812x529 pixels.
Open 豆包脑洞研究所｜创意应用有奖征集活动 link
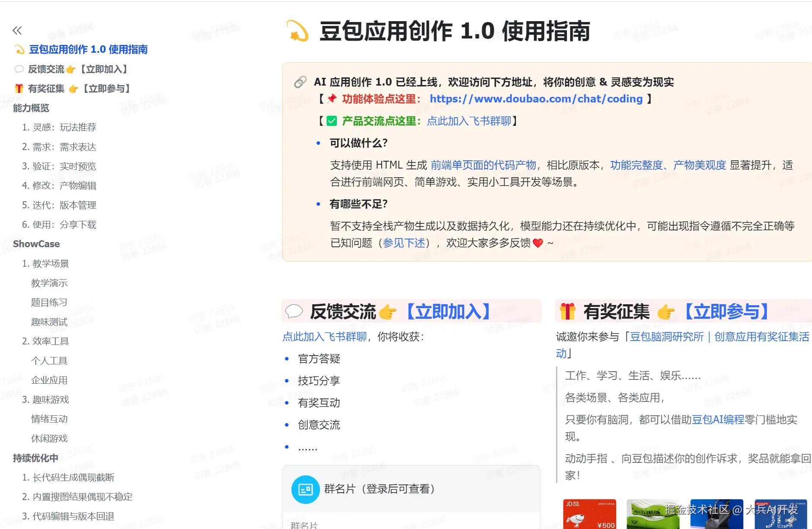tap(719, 337)
